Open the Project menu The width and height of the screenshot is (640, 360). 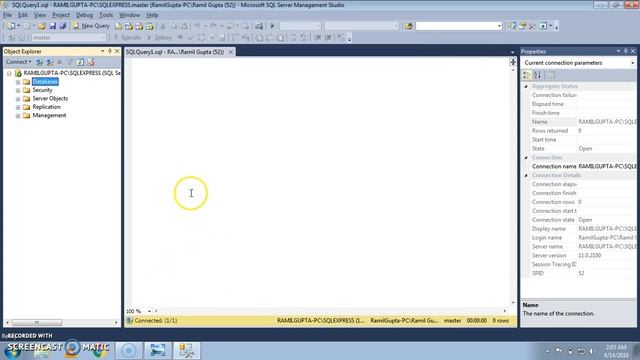[x=61, y=15]
